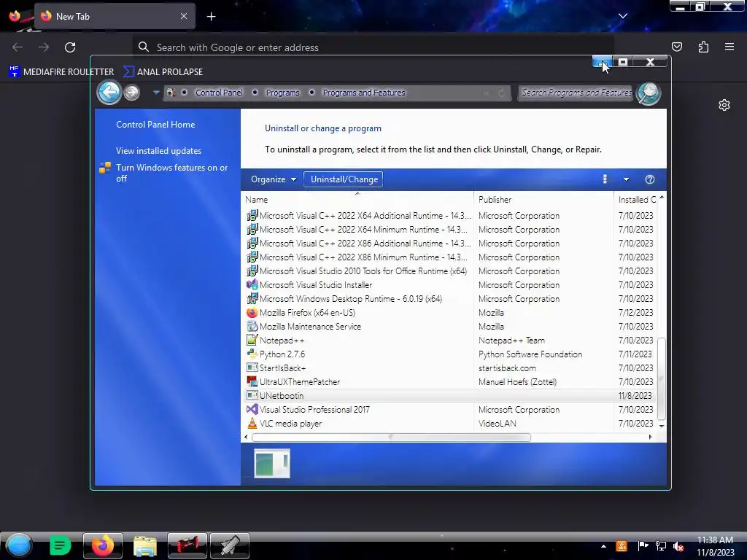The image size is (747, 560).
Task: Click the change view icon in toolbar
Action: pyautogui.click(x=605, y=179)
